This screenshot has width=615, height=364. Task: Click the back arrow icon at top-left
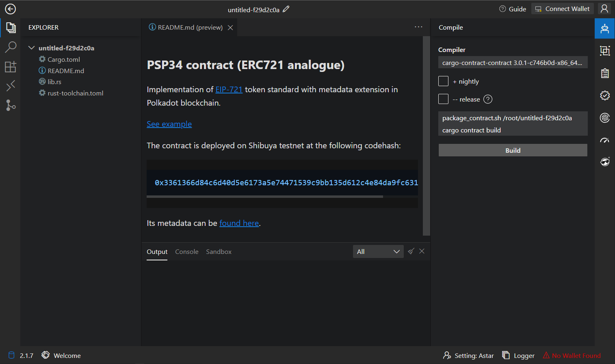click(10, 9)
